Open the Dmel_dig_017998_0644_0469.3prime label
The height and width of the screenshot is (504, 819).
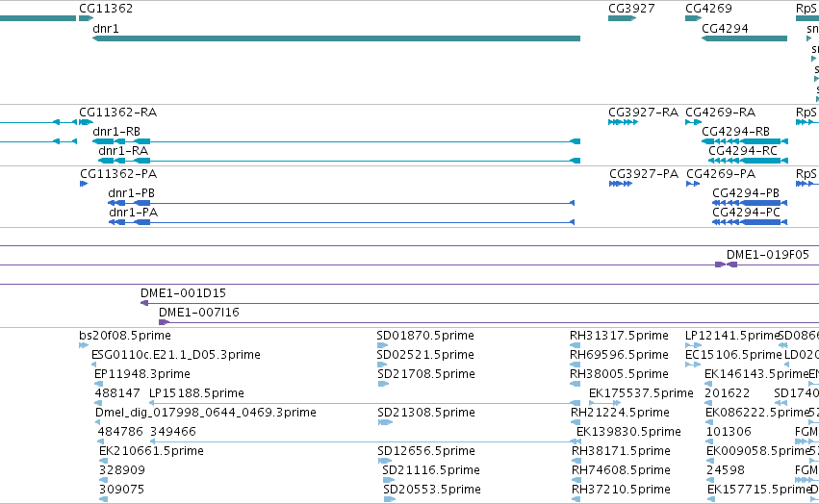click(206, 413)
